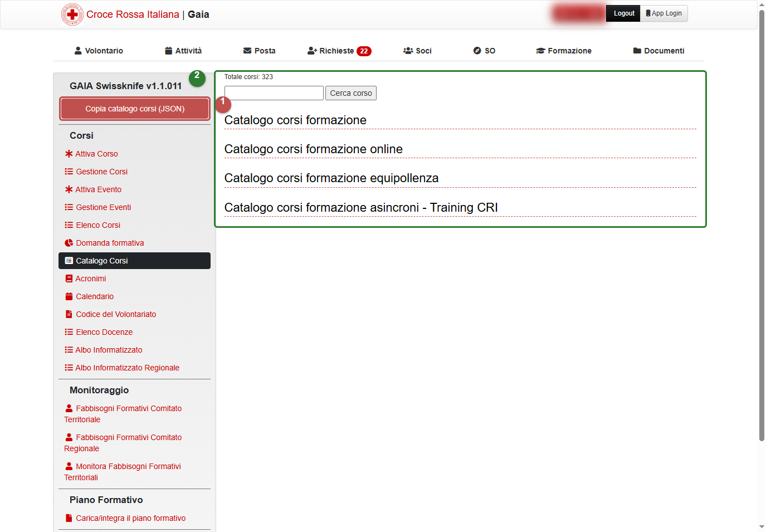Image resolution: width=766 pixels, height=532 pixels.
Task: Click the list icon beside Elenco Docenze
Action: 69,332
